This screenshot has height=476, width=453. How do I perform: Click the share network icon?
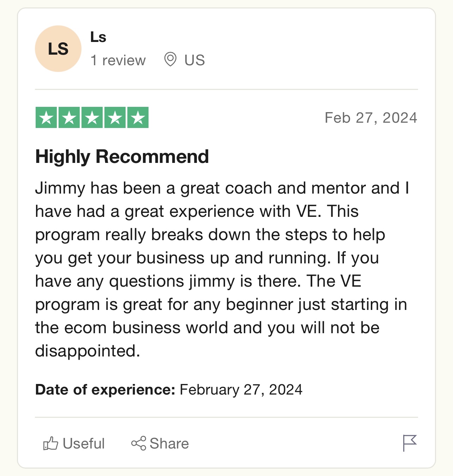[x=138, y=444]
